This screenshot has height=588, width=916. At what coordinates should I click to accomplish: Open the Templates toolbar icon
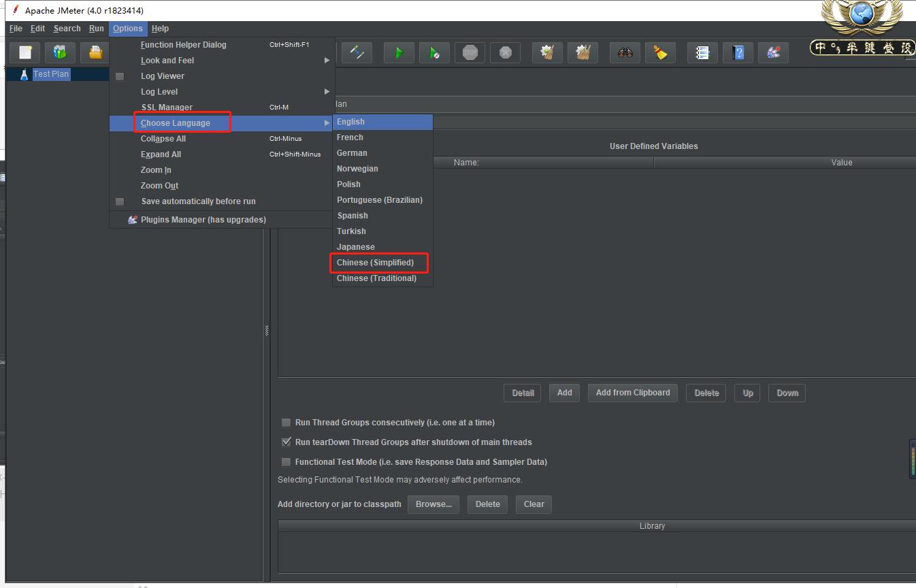click(x=61, y=52)
